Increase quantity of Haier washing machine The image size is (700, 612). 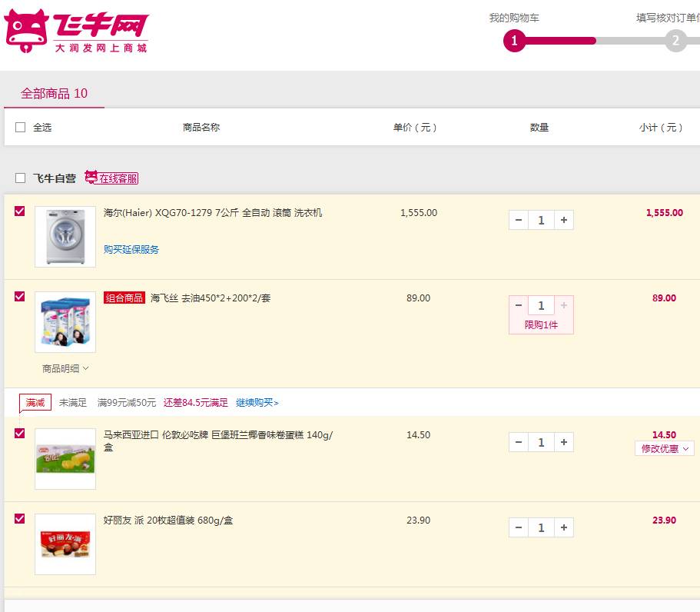[x=564, y=220]
